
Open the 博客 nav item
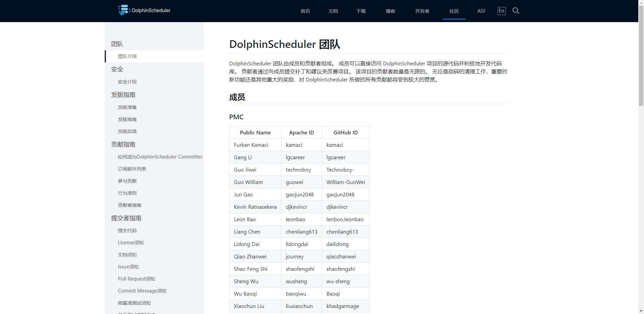[x=390, y=11]
